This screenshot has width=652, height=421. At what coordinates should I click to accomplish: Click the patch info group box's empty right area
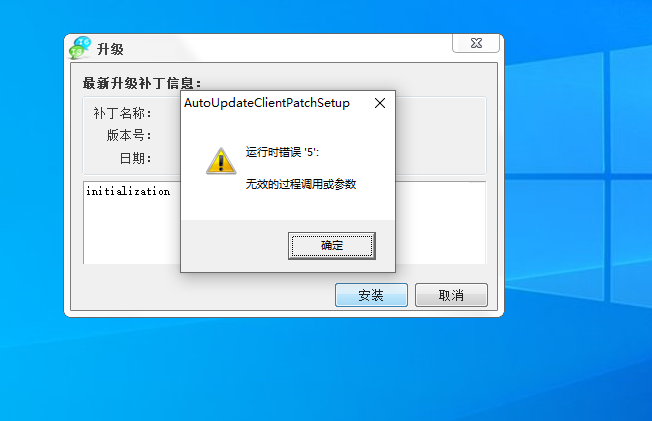(441, 136)
